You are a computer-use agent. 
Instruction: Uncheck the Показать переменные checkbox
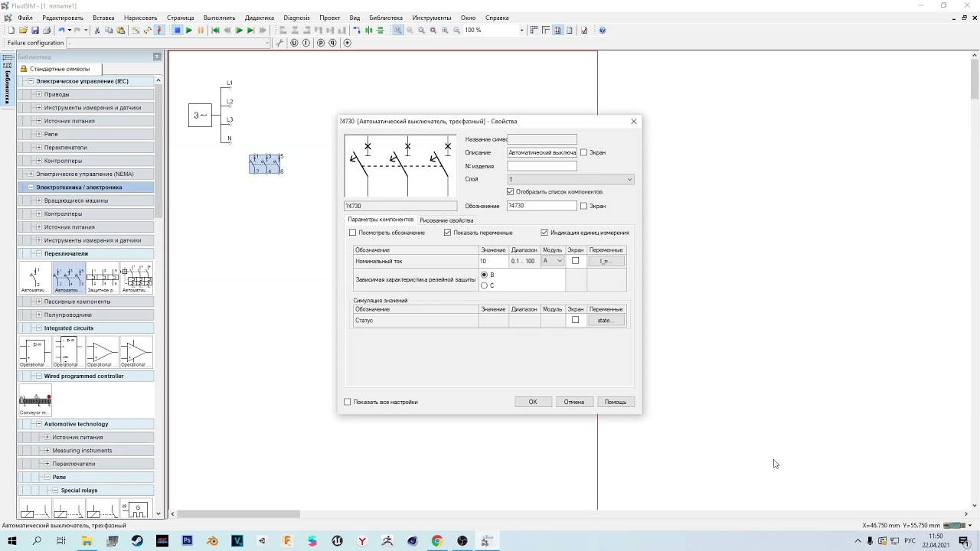[448, 233]
